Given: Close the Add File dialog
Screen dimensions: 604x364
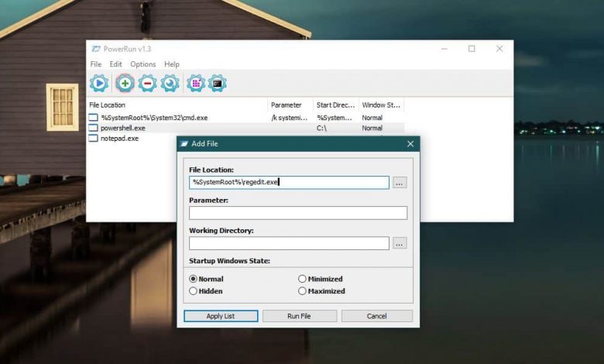Looking at the screenshot, I should click(410, 144).
